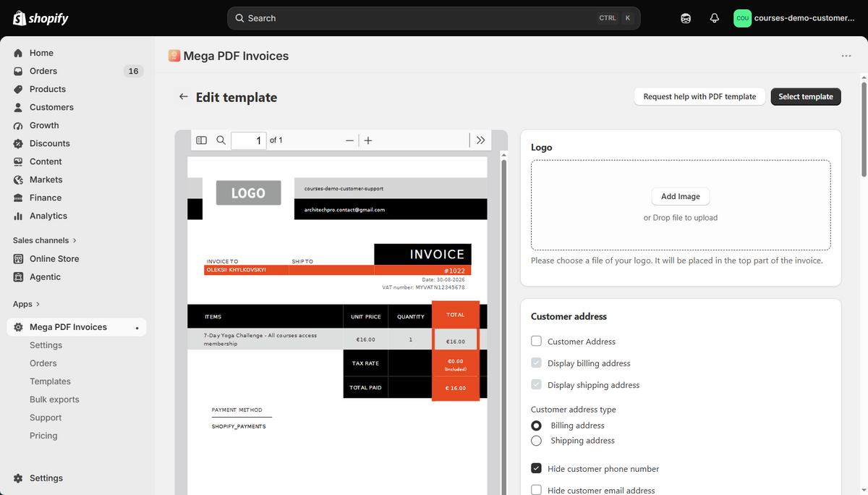The image size is (868, 495).
Task: Open the Sidekick assistant icon
Action: point(686,18)
